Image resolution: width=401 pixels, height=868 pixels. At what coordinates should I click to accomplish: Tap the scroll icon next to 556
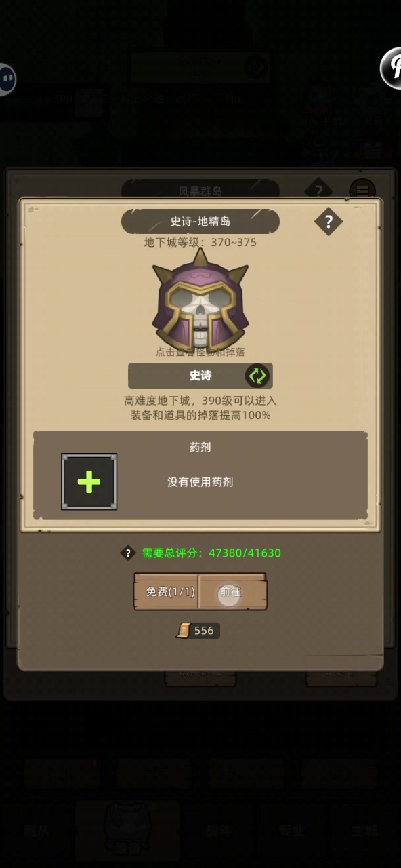[184, 631]
